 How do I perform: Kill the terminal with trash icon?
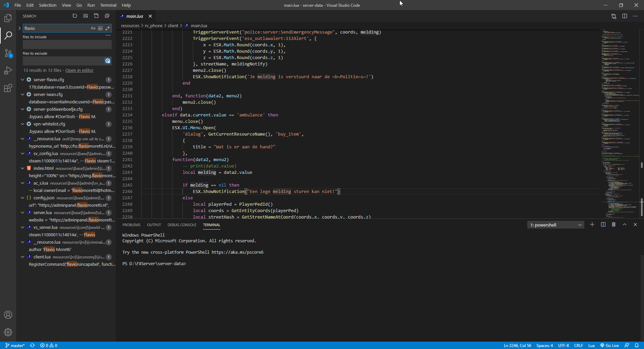click(613, 225)
